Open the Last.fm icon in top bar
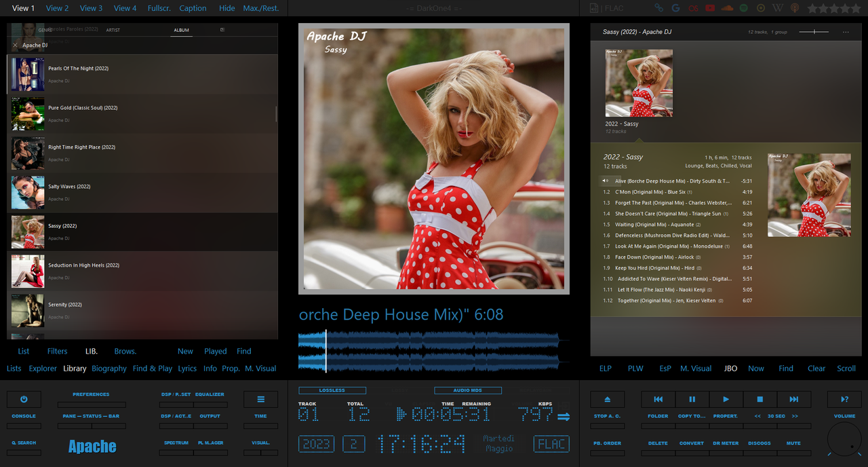This screenshot has width=868, height=467. point(692,8)
